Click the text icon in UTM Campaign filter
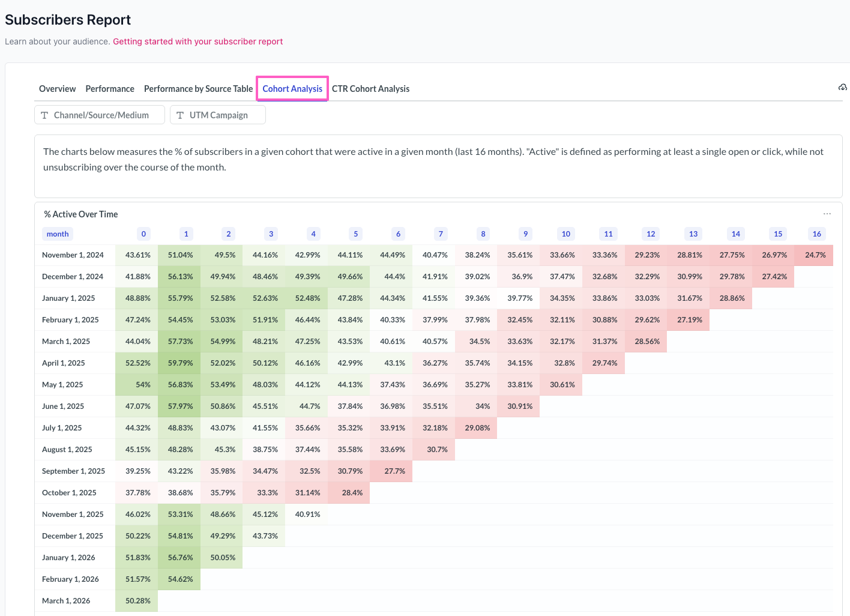The width and height of the screenshot is (850, 616). (x=180, y=115)
